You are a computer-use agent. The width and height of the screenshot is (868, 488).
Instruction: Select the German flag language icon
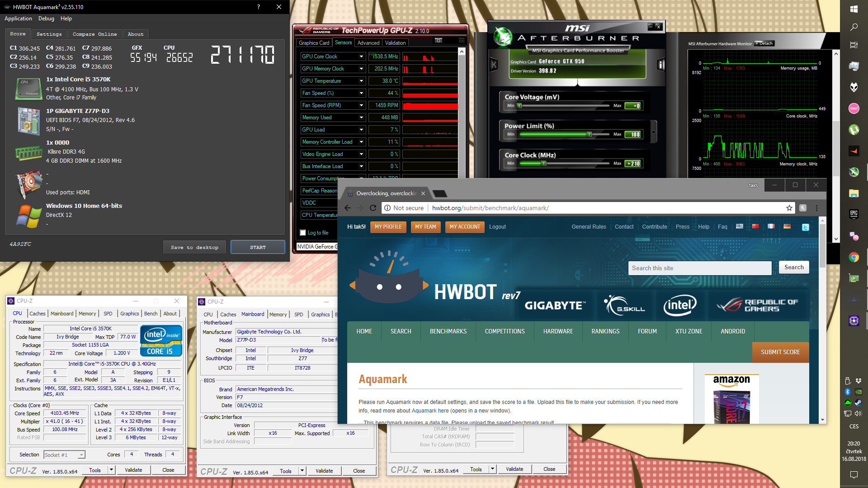[787, 226]
